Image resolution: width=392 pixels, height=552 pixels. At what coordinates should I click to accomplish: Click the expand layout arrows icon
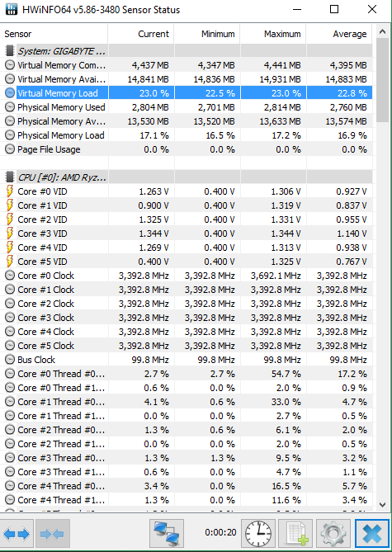17,534
